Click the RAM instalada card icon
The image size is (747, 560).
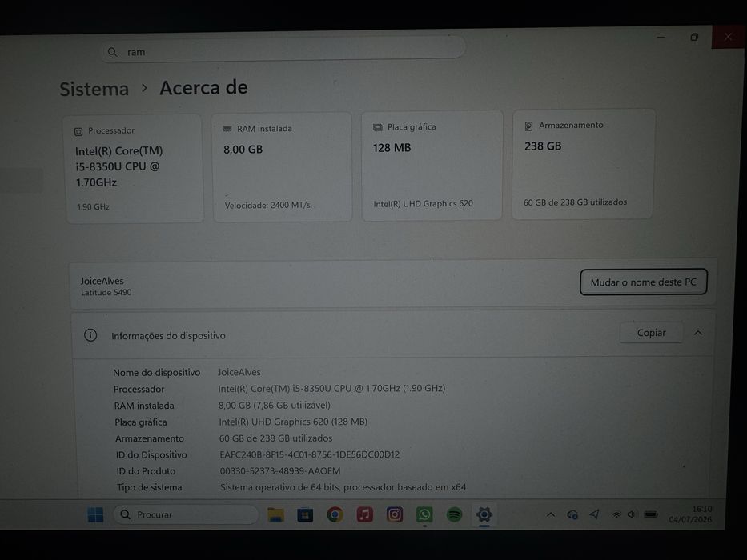(x=227, y=129)
